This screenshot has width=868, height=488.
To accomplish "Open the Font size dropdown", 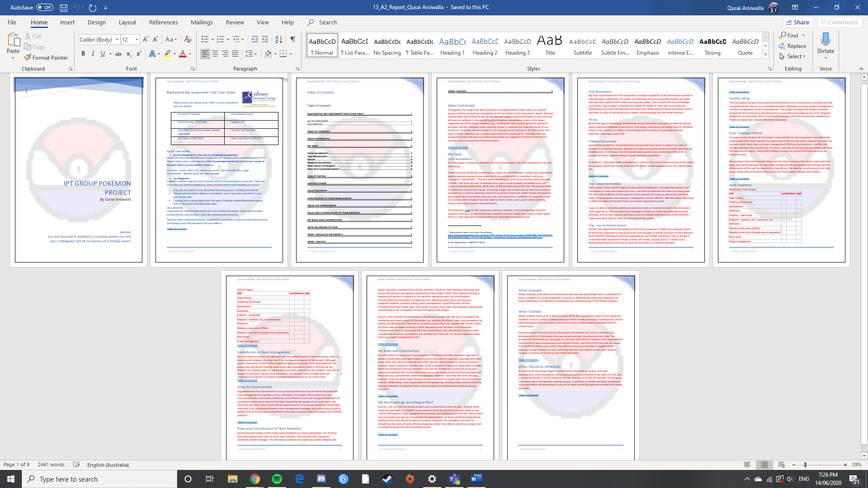I will [x=137, y=40].
